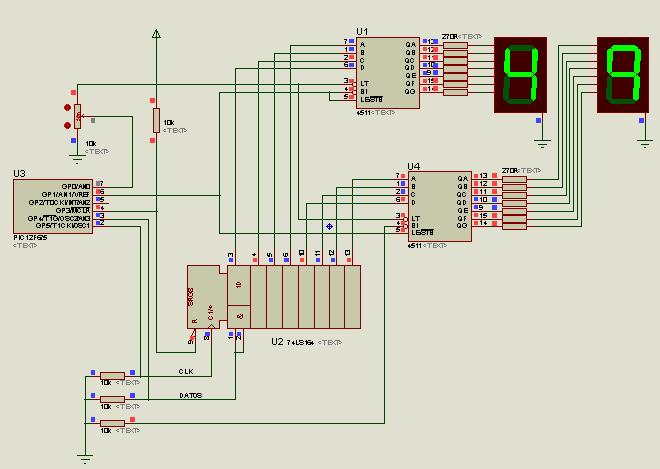The image size is (660, 469).
Task: Click U2 reset pin 9
Action: 191,340
